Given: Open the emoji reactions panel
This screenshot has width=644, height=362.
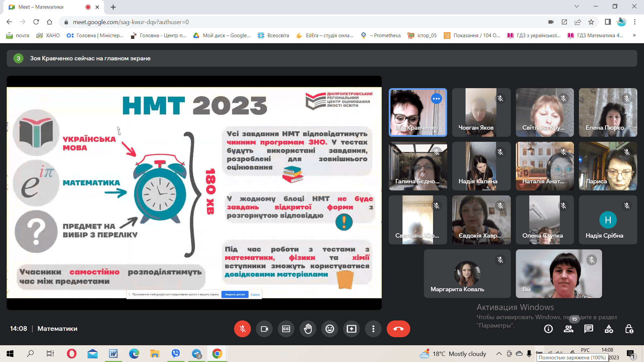Looking at the screenshot, I should click(x=330, y=329).
